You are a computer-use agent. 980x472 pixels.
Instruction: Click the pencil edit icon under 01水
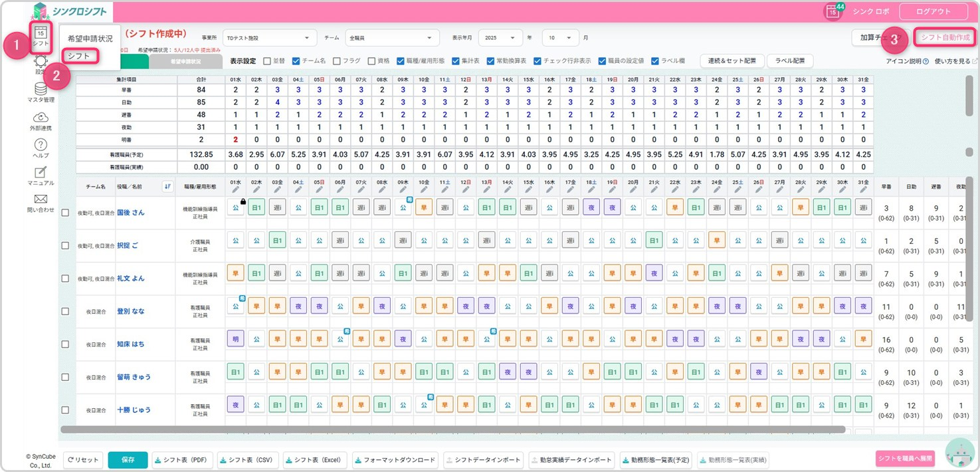235,189
